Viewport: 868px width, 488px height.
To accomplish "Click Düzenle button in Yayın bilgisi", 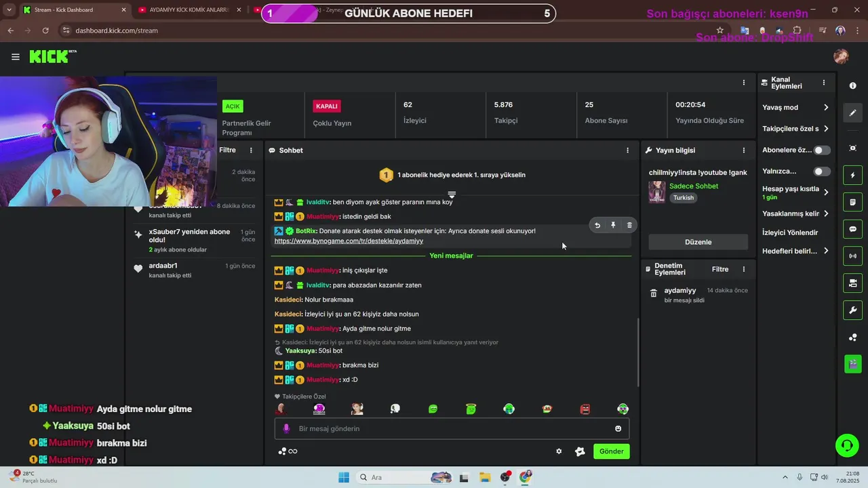I will click(698, 242).
